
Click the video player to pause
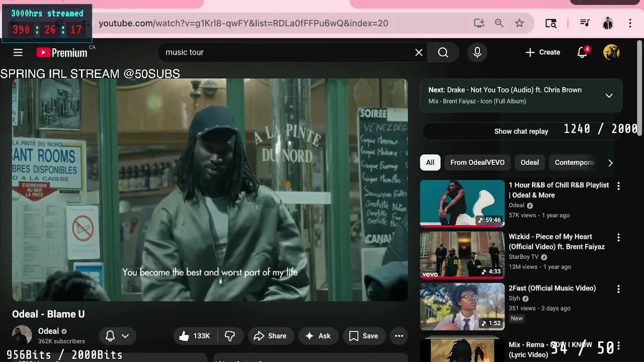(210, 190)
